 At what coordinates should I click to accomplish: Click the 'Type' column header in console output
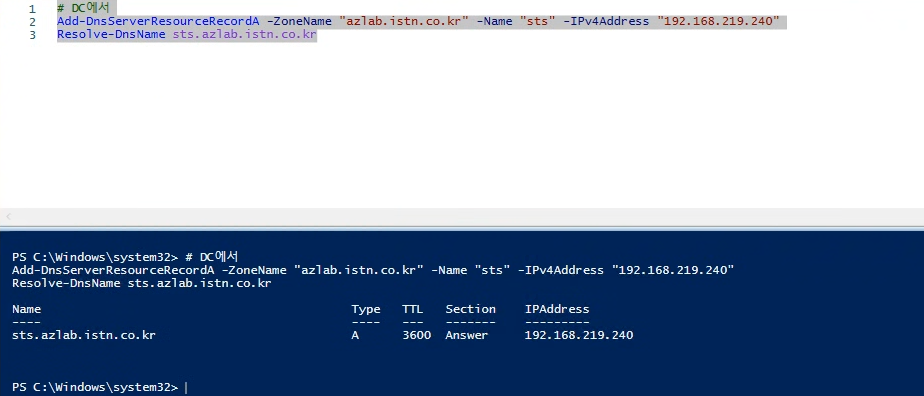tap(366, 309)
